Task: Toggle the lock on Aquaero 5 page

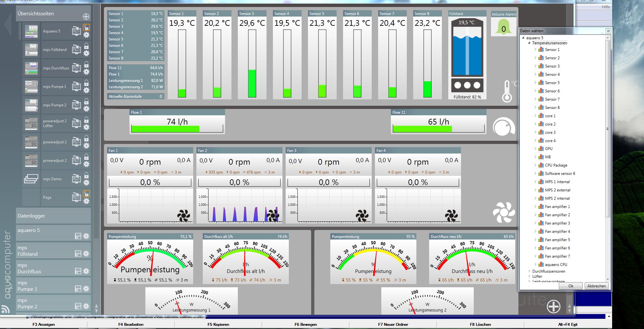Action: coord(86,27)
